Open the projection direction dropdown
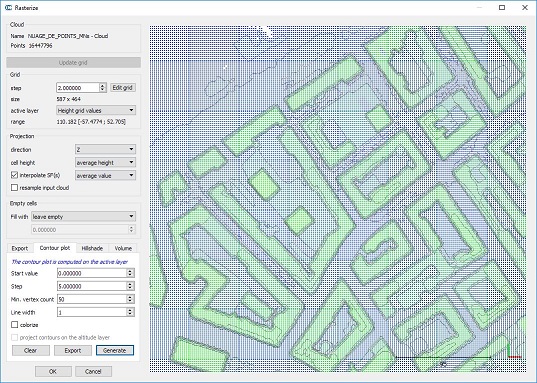 tap(105, 149)
